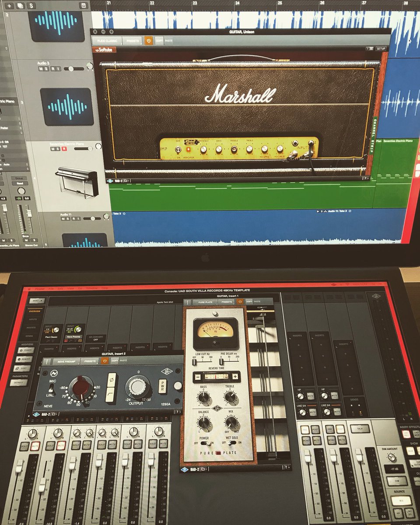Click the phase invert button on the 1290A

112,379
